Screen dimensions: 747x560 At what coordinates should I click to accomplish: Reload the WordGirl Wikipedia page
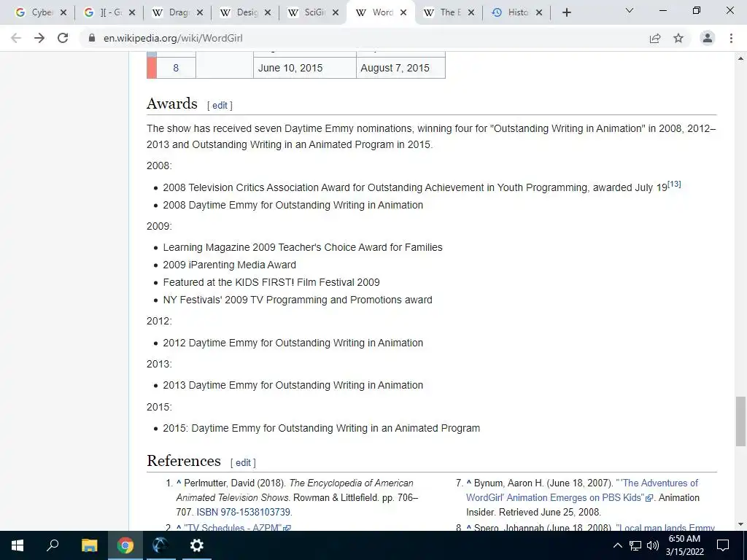pyautogui.click(x=63, y=38)
